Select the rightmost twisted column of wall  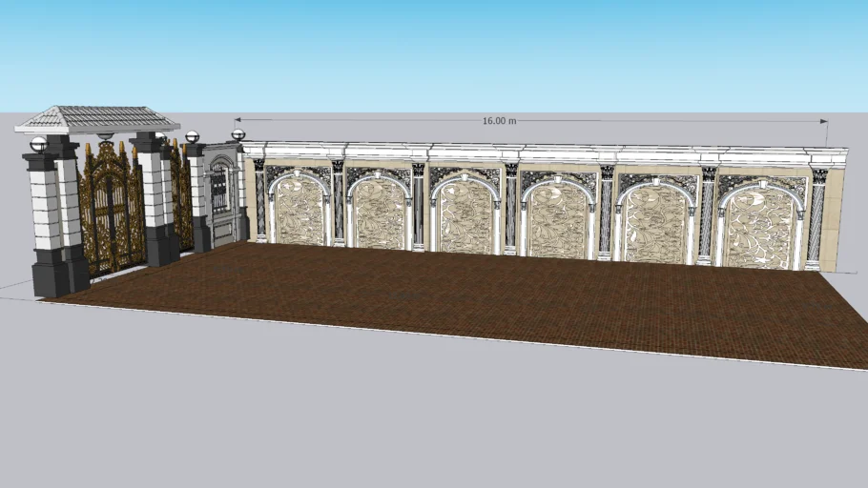coord(816,221)
